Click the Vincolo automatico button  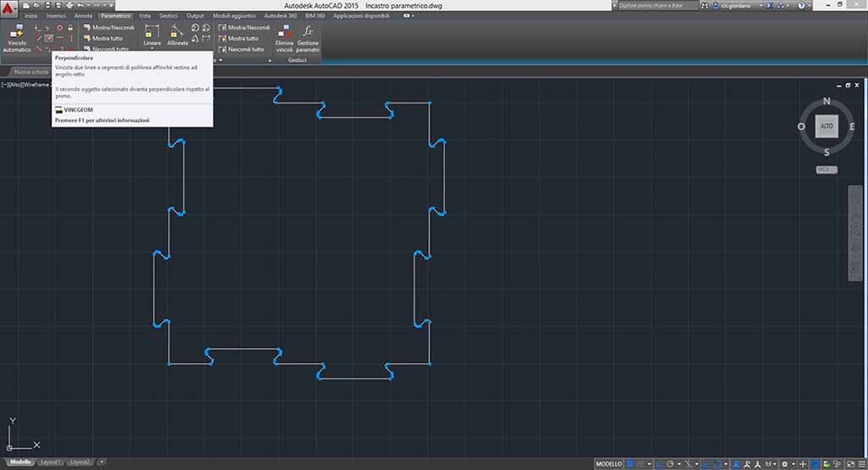(17, 38)
